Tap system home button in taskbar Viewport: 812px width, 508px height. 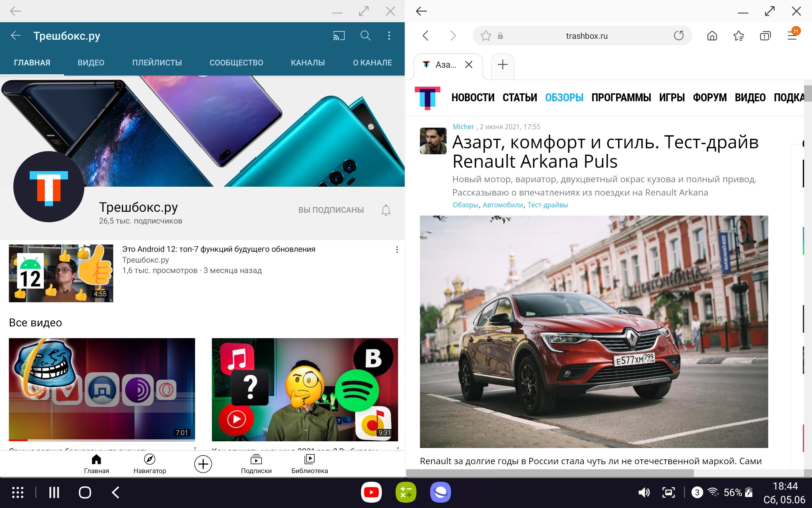tap(85, 492)
